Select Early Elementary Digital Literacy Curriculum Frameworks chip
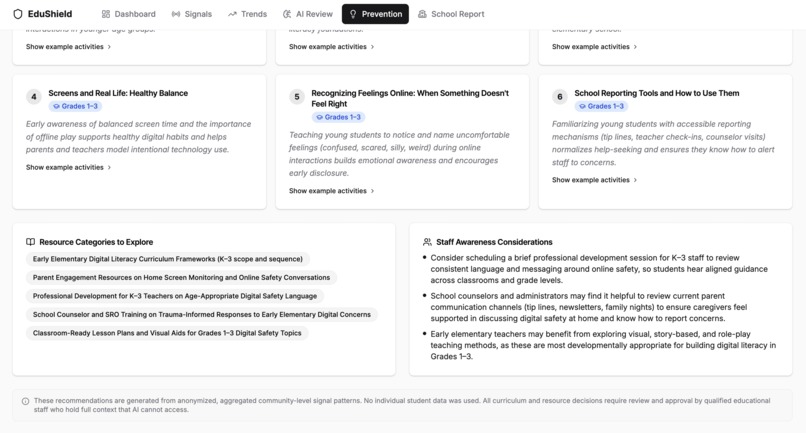Image resolution: width=806 pixels, height=433 pixels. tap(168, 259)
